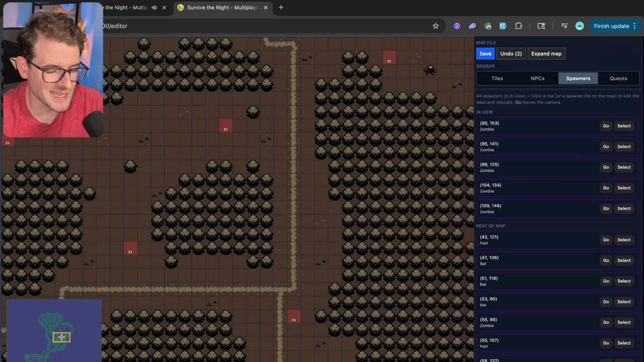Click the browser address bar
644x362 pixels.
coord(252,26)
